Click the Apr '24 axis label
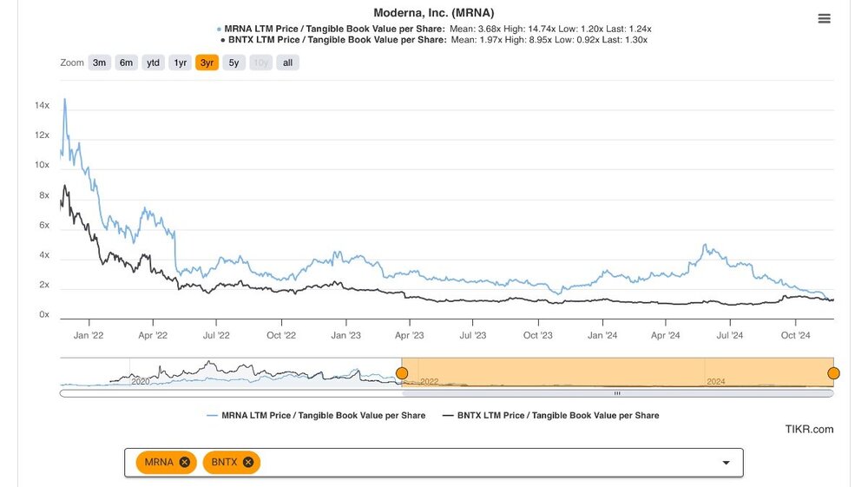This screenshot has width=868, height=487. pyautogui.click(x=666, y=335)
